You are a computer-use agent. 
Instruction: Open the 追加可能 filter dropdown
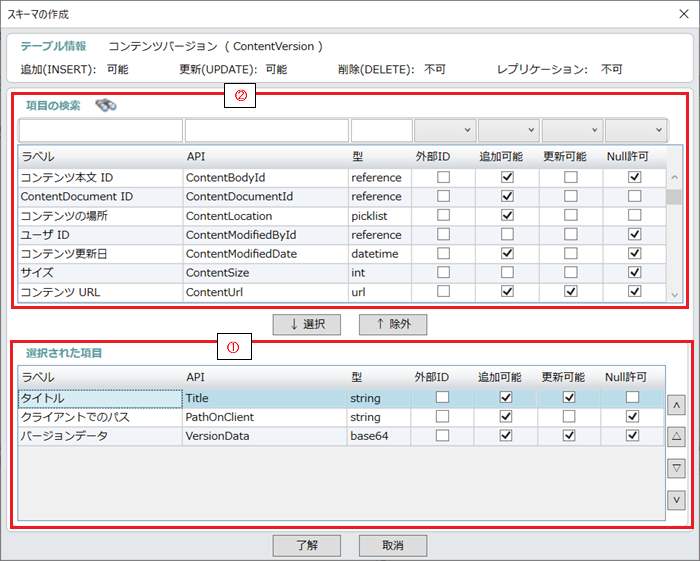[x=508, y=131]
